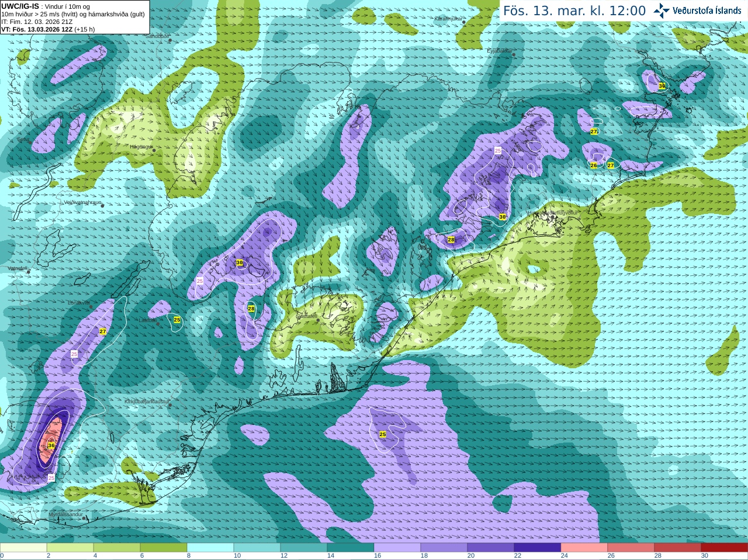Select the 16–18 m/s lavender legend swatch
Viewport: 748px width, 560px height.
pyautogui.click(x=397, y=548)
